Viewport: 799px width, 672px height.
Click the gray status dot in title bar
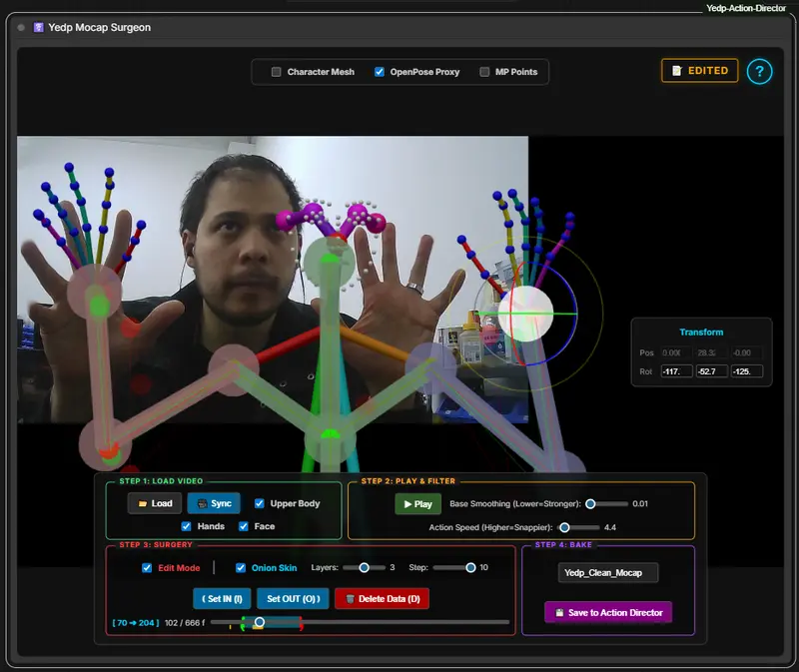[x=21, y=28]
